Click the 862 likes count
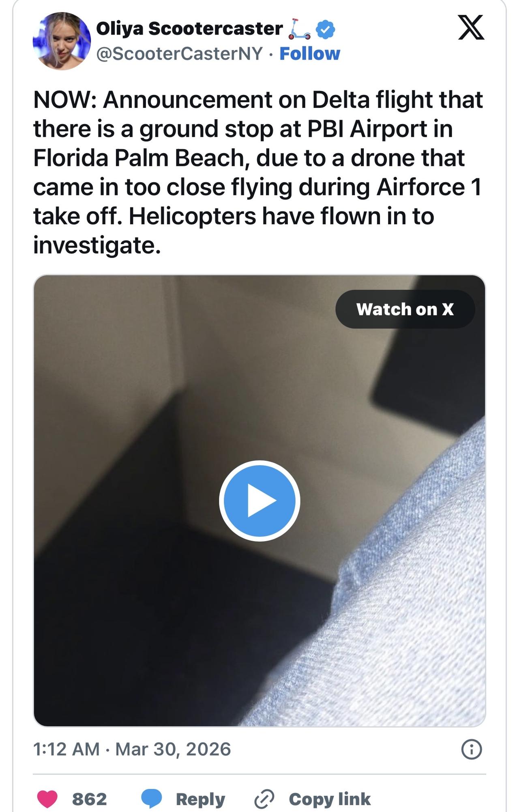This screenshot has height=812, width=519. 89,799
